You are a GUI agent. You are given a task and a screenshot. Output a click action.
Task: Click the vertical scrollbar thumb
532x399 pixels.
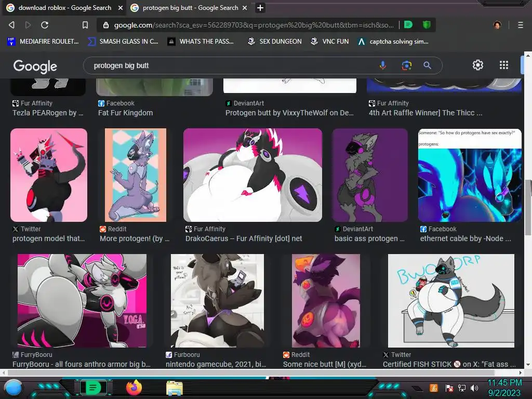tap(528, 207)
